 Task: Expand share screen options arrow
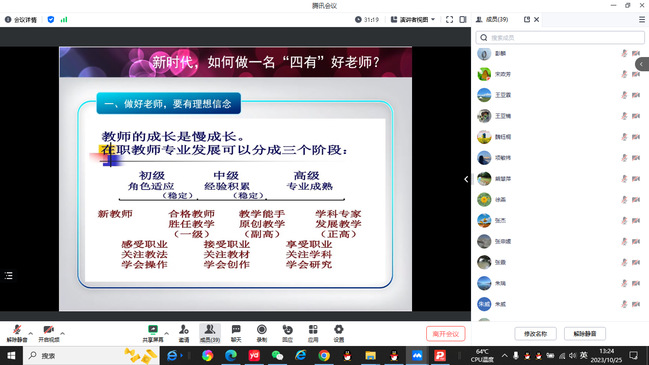point(166,333)
